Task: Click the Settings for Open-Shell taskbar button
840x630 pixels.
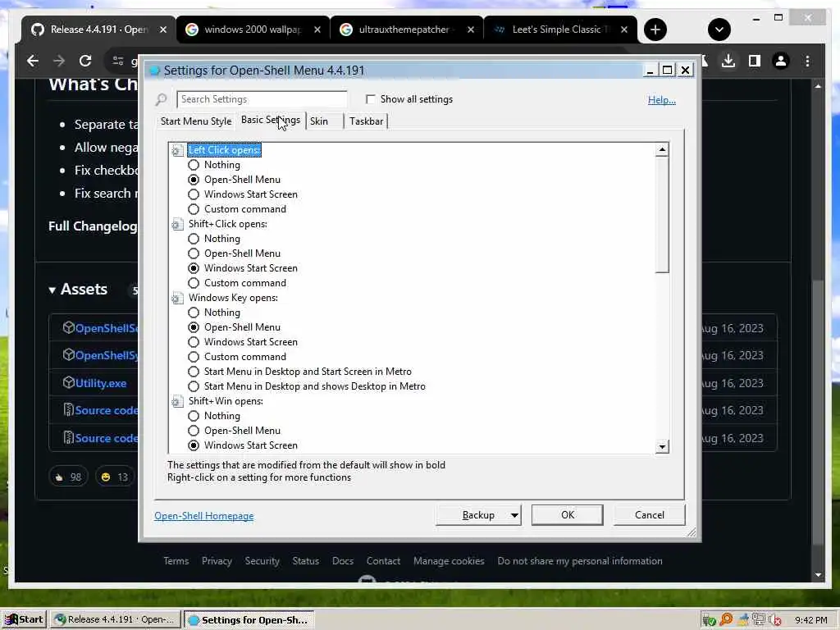Action: point(249,620)
